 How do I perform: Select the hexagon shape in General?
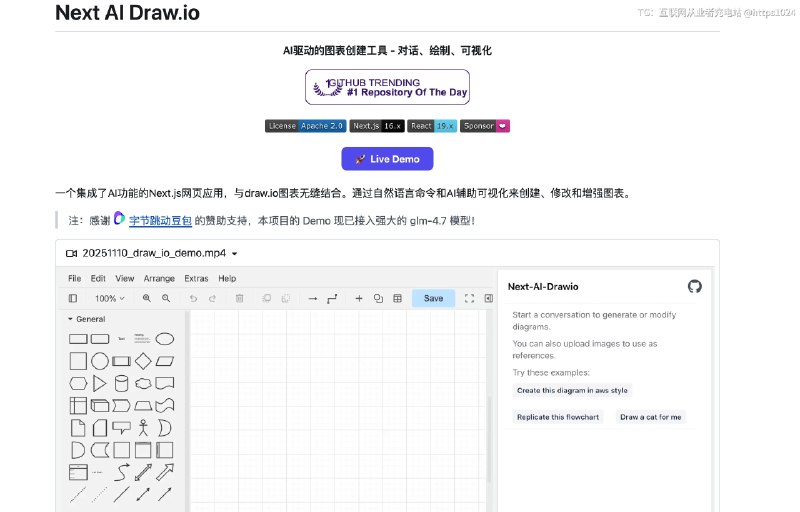click(x=78, y=383)
